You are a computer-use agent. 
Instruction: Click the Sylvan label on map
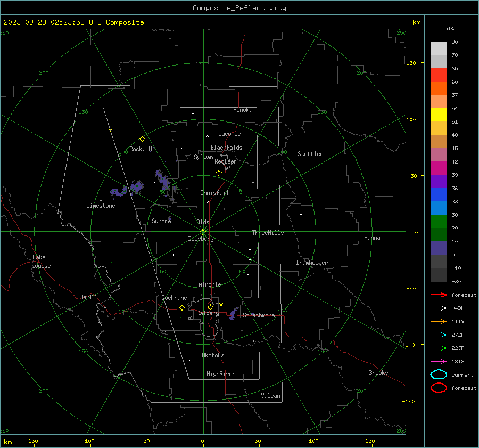click(203, 157)
